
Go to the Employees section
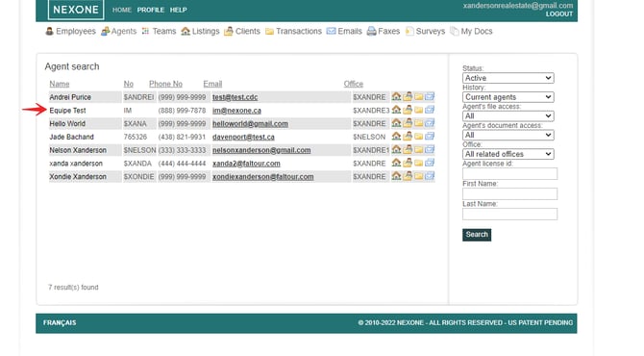[70, 31]
